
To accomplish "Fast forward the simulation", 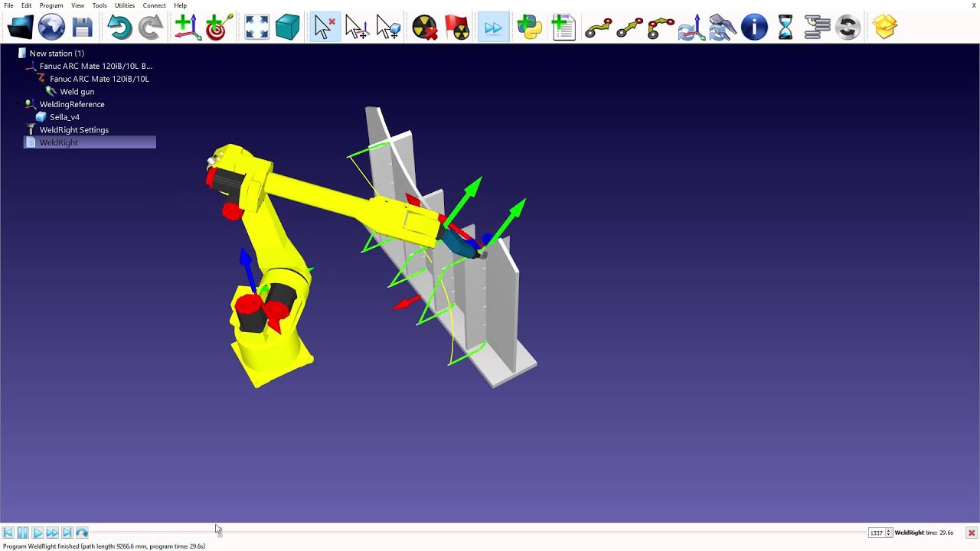I will click(52, 533).
